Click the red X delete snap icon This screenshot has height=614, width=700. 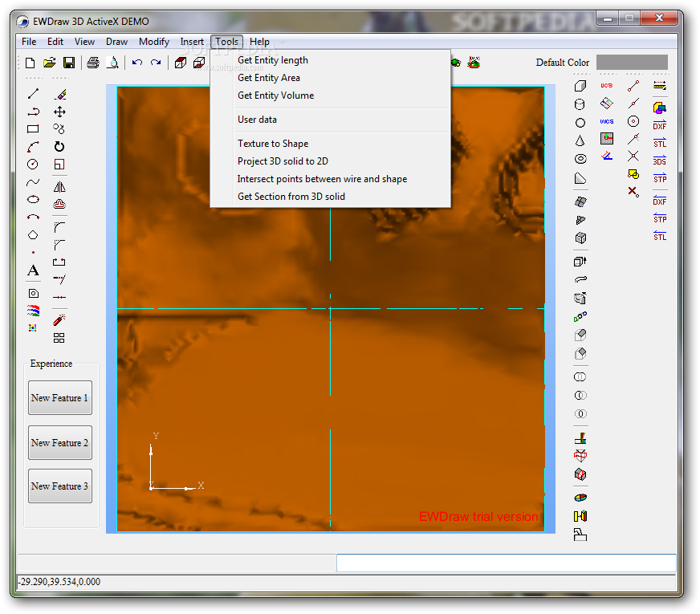[633, 192]
